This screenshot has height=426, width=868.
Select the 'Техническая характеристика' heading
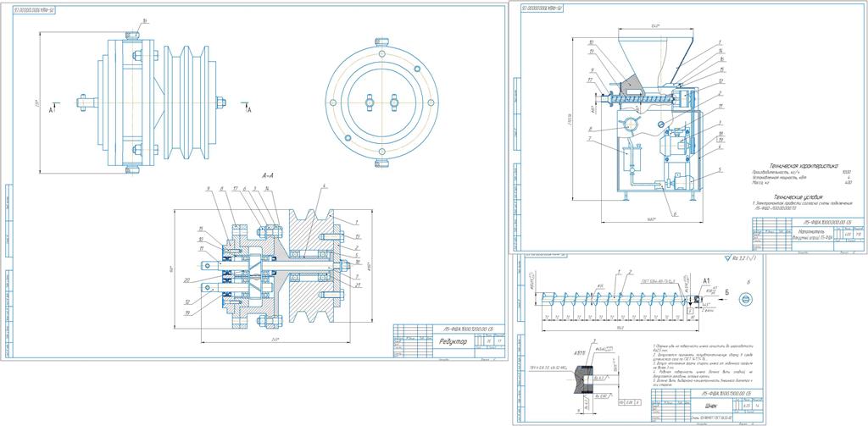pyautogui.click(x=802, y=165)
